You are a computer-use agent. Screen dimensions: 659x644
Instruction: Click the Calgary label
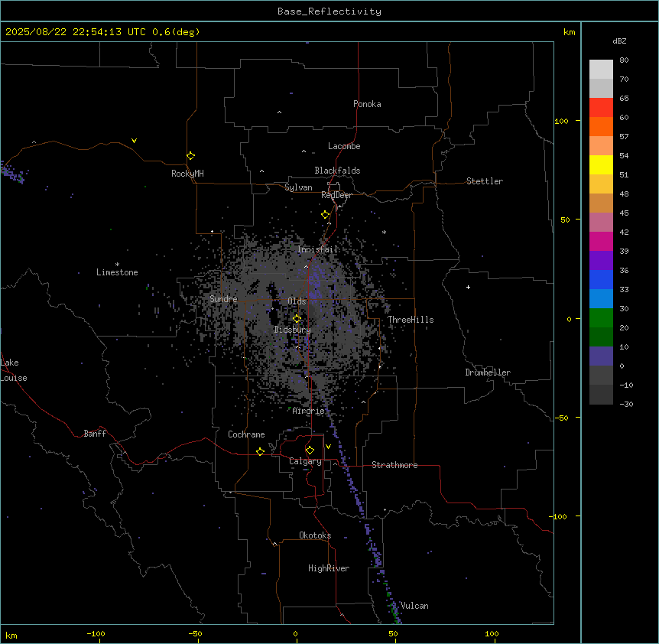click(x=306, y=461)
